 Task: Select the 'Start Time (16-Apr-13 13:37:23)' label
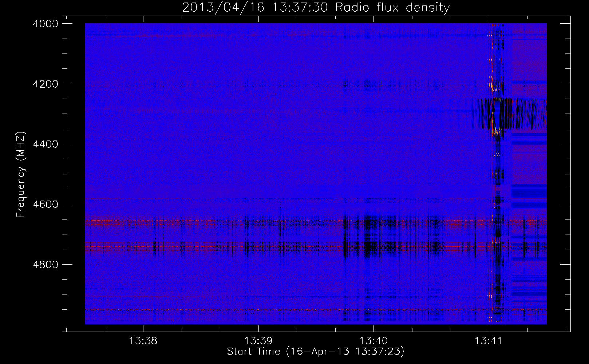316,352
